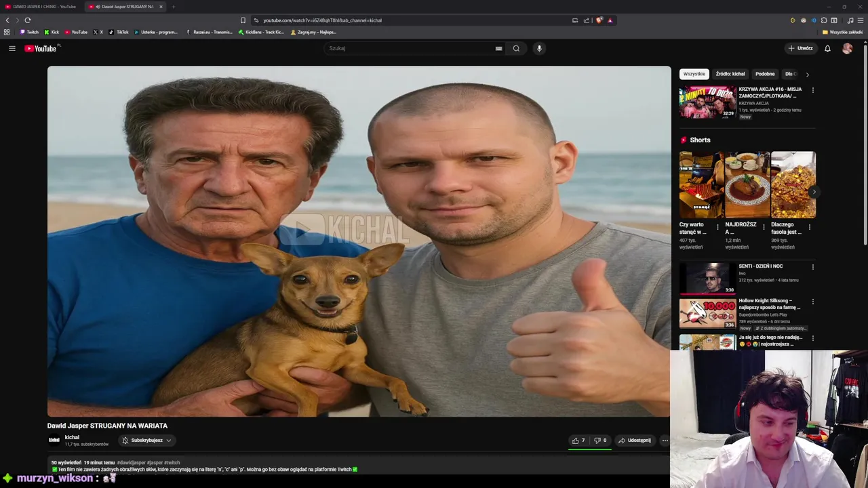The height and width of the screenshot is (488, 868).
Task: Click the video player area
Action: [359, 241]
